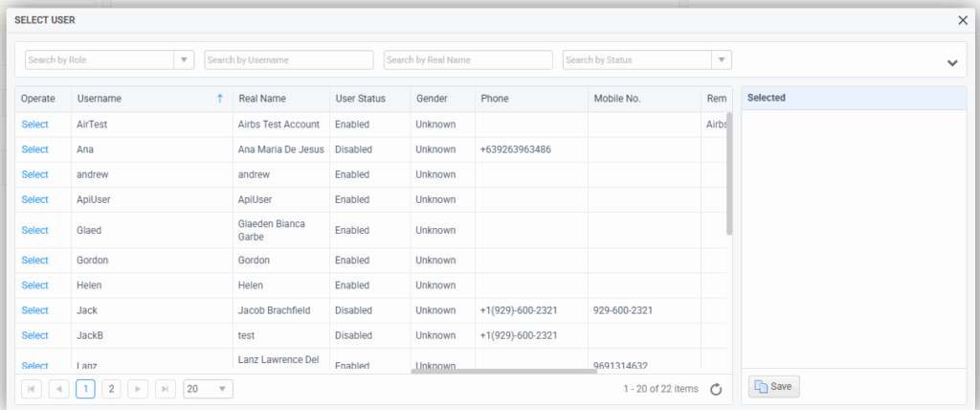Go to previous page of results
The height and width of the screenshot is (410, 980).
tap(58, 389)
